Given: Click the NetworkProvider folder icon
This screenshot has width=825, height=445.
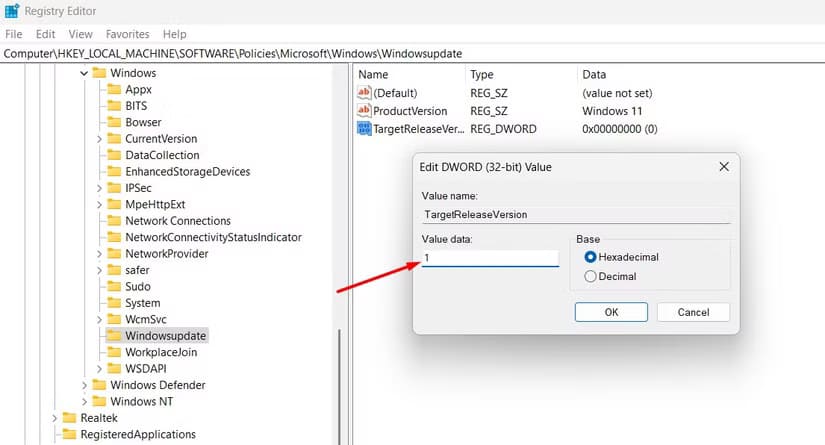Looking at the screenshot, I should click(x=114, y=253).
